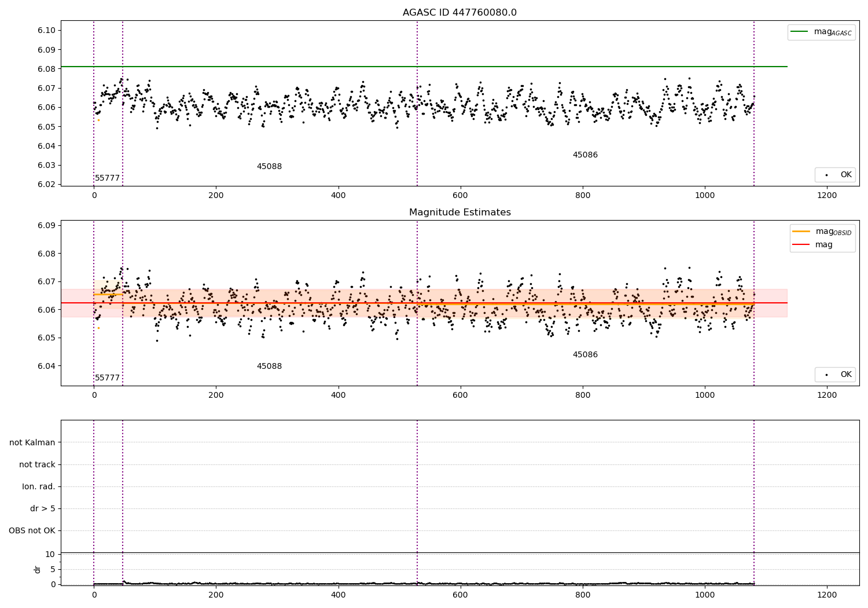Click the green line sample in the top legend
Image resolution: width=868 pixels, height=608 pixels.
point(799,31)
